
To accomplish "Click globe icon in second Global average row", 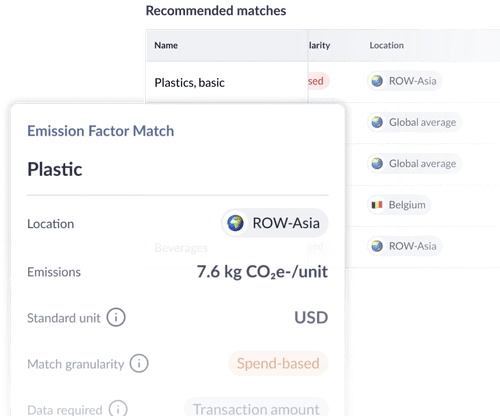I will 377,163.
